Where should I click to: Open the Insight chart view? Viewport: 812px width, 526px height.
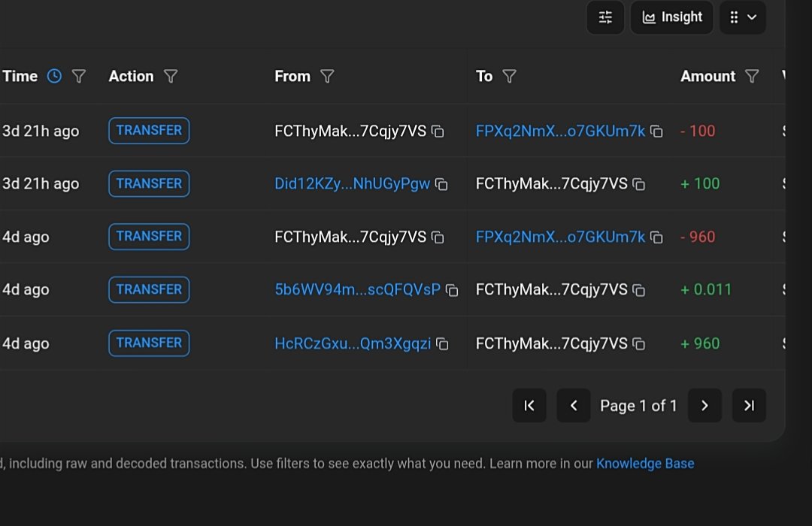671,17
